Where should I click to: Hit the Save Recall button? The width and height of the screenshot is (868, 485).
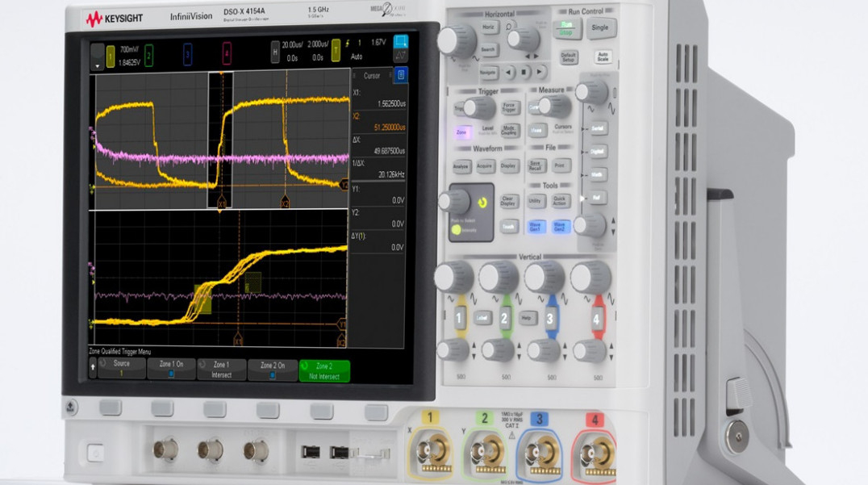[536, 165]
